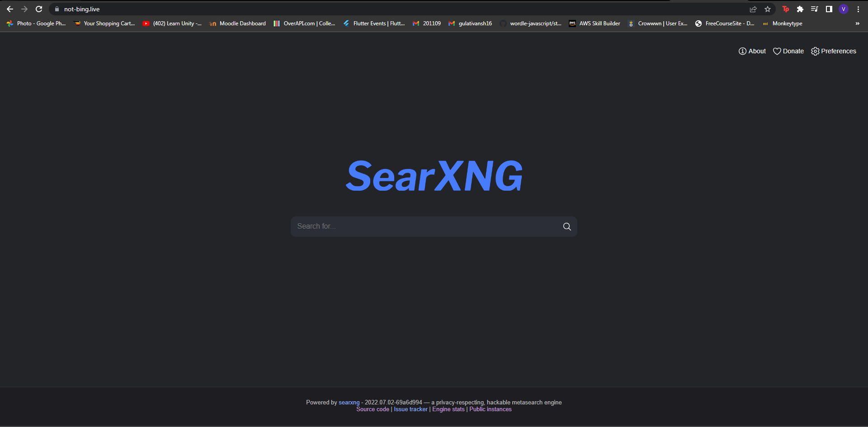868x427 pixels.
Task: Open the Learn Unity YouTube bookmark
Action: point(172,23)
